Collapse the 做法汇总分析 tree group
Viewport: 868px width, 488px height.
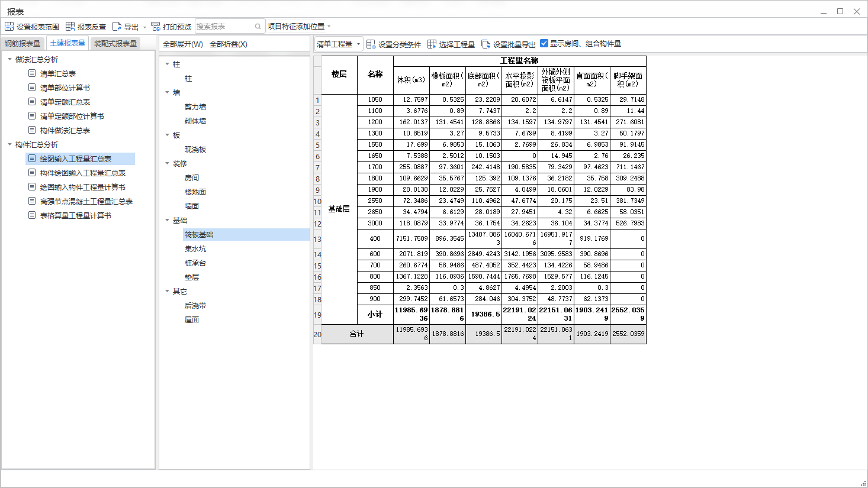pos(9,59)
